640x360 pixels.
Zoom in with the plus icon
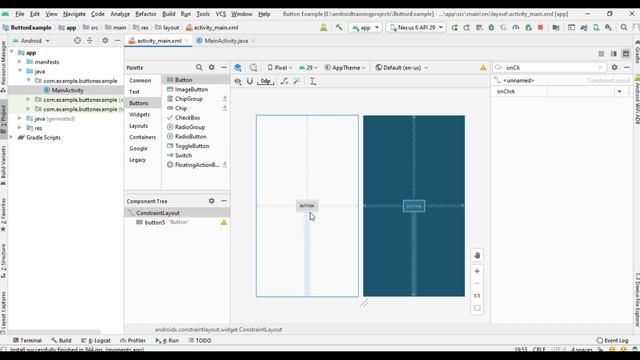tap(477, 271)
